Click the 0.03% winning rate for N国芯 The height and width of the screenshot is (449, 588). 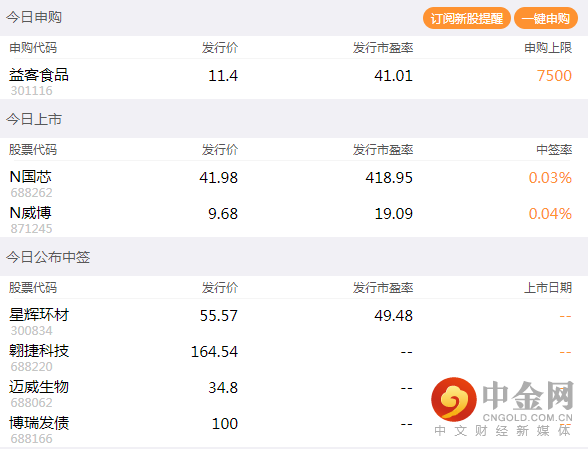[x=550, y=178]
